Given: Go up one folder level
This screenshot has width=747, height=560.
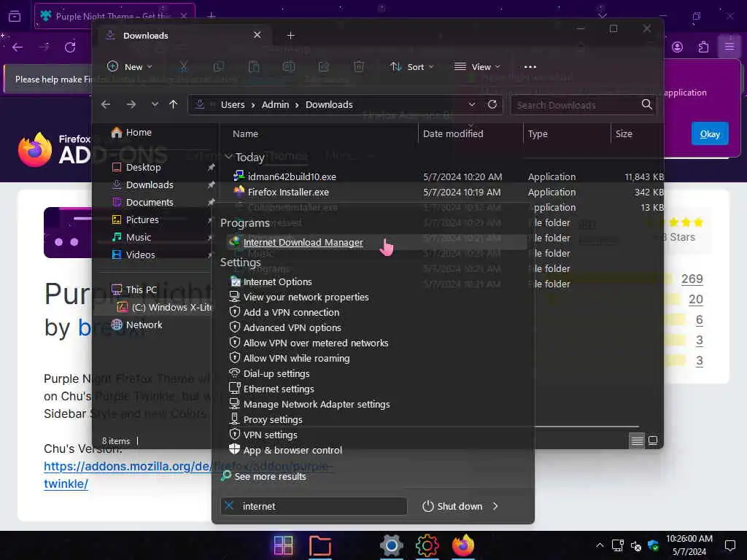Looking at the screenshot, I should tap(174, 104).
